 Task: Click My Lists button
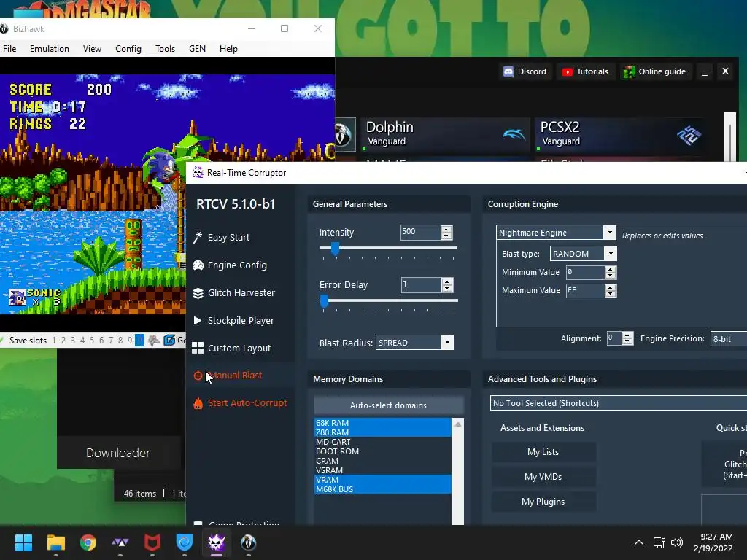pos(543,452)
